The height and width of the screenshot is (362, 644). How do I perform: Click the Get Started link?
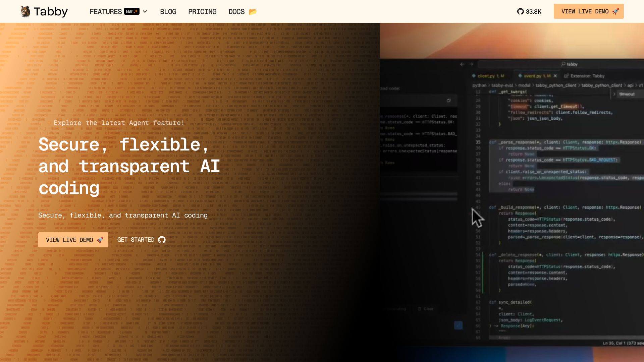pyautogui.click(x=141, y=240)
